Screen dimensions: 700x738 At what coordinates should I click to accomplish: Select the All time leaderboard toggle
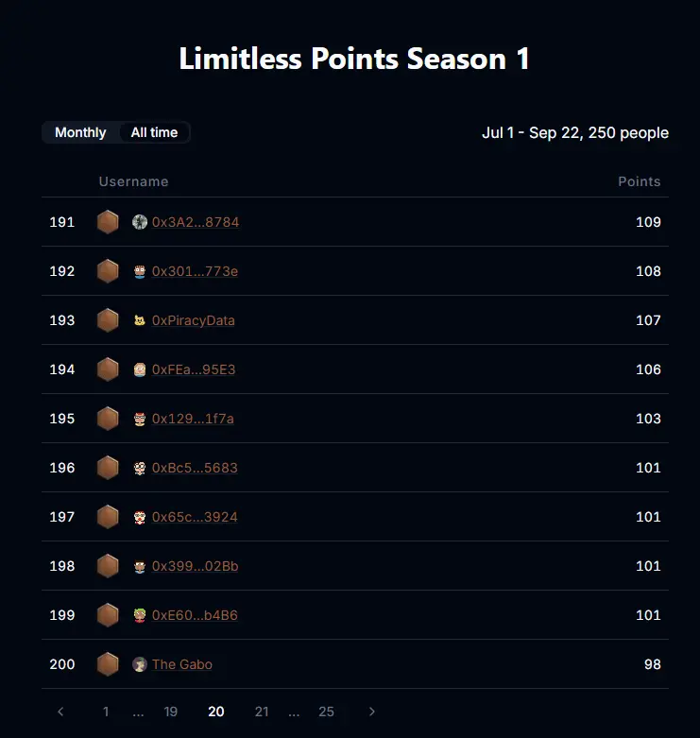[x=154, y=132]
